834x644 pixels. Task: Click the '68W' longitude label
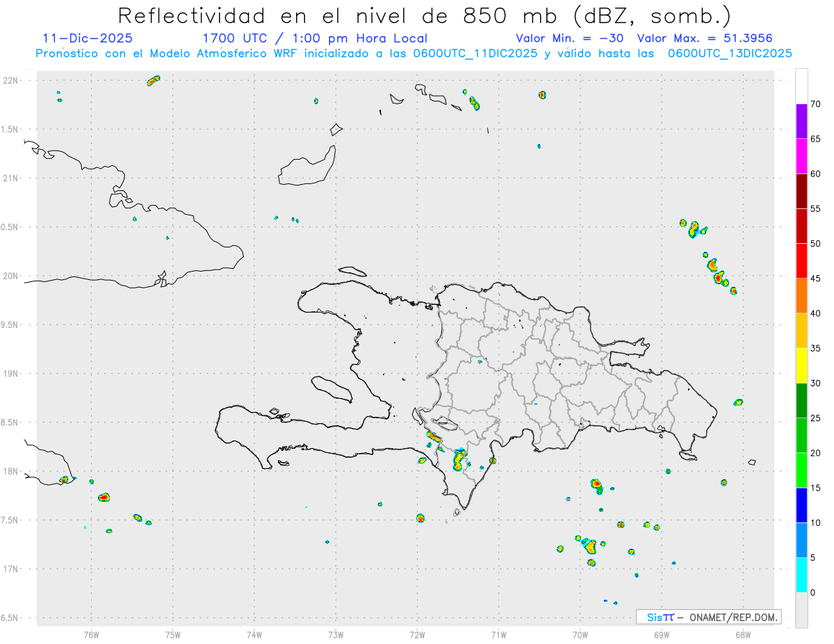(x=743, y=634)
